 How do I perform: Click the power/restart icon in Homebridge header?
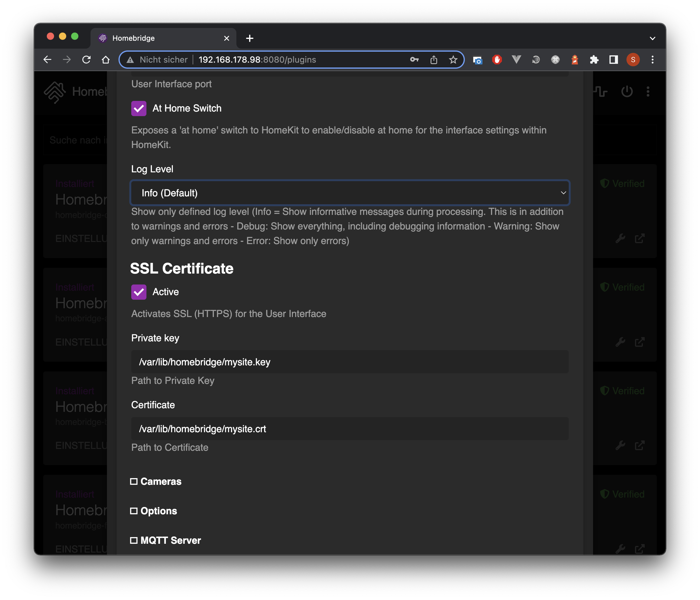click(627, 91)
